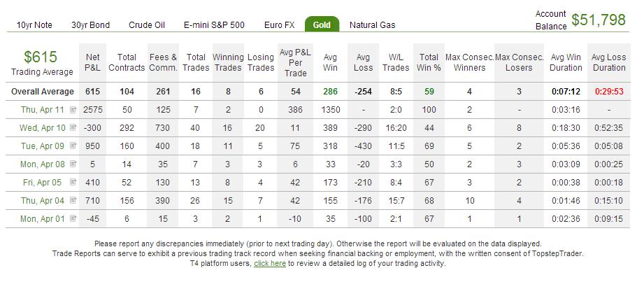Open the note icon beside Mon, Apr 01

(x=73, y=218)
